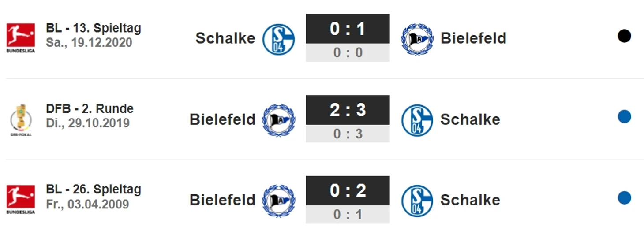Click Bielefeld crest in 03.04.2009 match
The height and width of the screenshot is (238, 644).
[x=278, y=201]
